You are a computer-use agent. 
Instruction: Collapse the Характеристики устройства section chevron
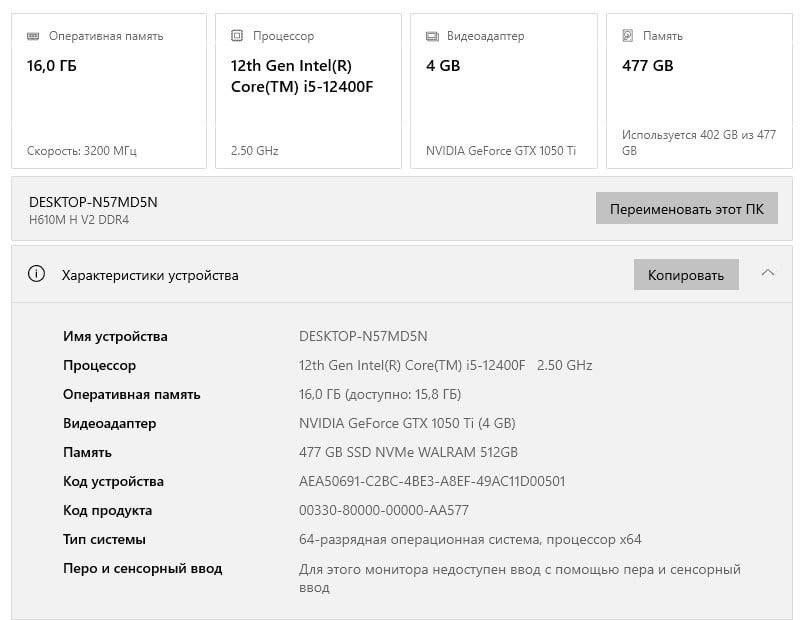click(x=768, y=273)
